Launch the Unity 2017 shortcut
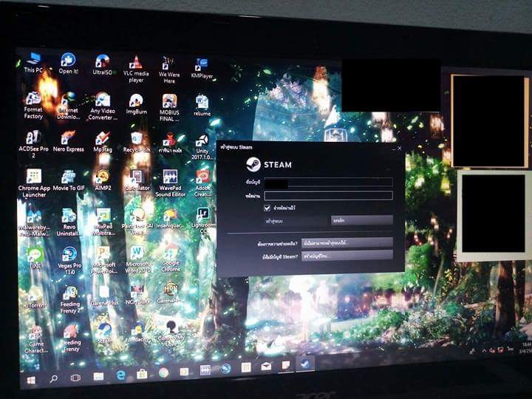The width and height of the screenshot is (532, 399). click(202, 147)
